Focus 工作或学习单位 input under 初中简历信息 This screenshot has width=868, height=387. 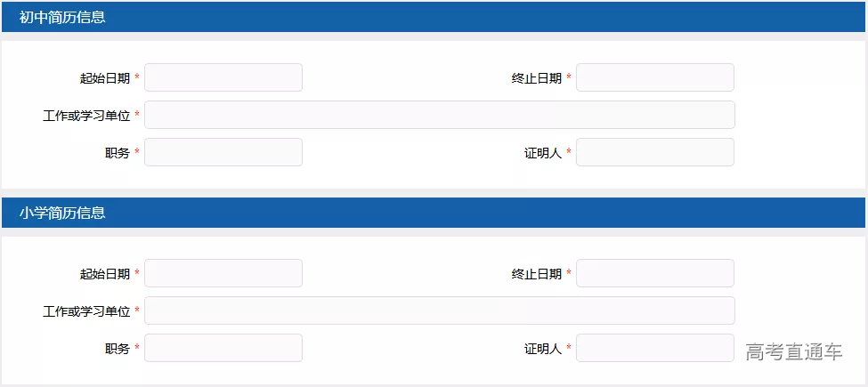[x=439, y=115]
